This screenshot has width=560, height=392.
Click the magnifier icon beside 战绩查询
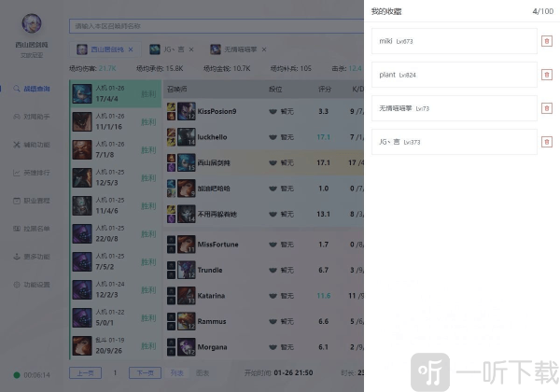(17, 89)
